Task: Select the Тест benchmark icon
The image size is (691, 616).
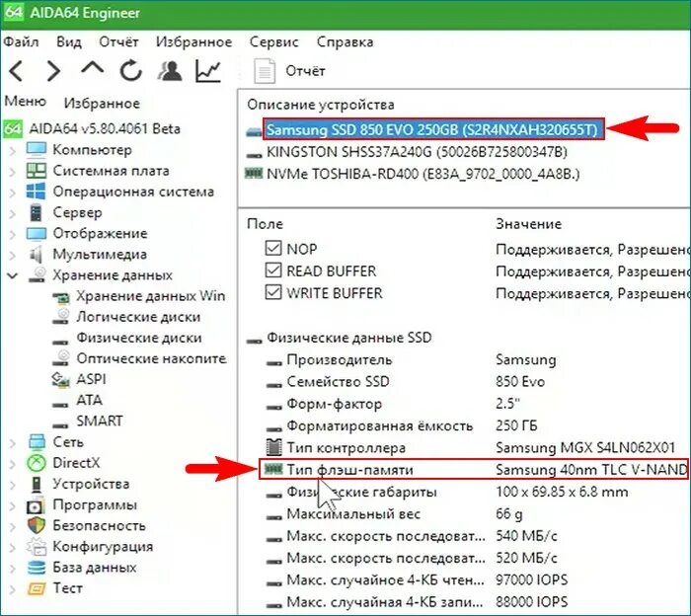Action: [37, 588]
